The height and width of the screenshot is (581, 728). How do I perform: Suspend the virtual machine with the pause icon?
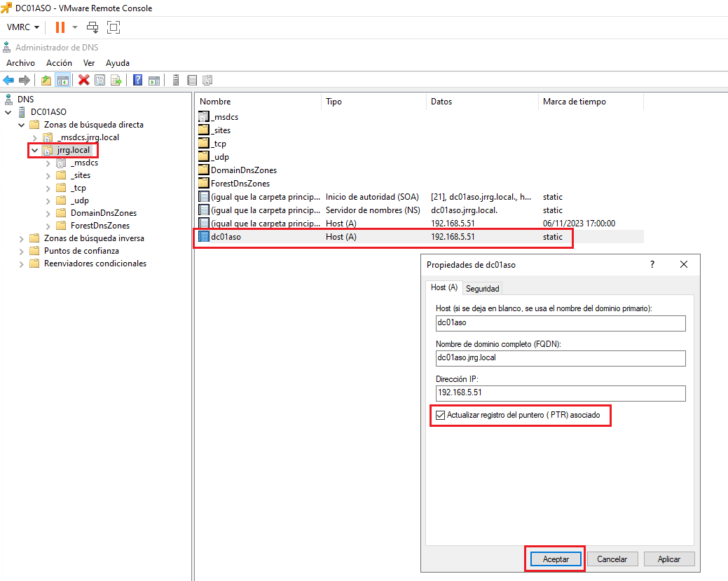pos(60,27)
